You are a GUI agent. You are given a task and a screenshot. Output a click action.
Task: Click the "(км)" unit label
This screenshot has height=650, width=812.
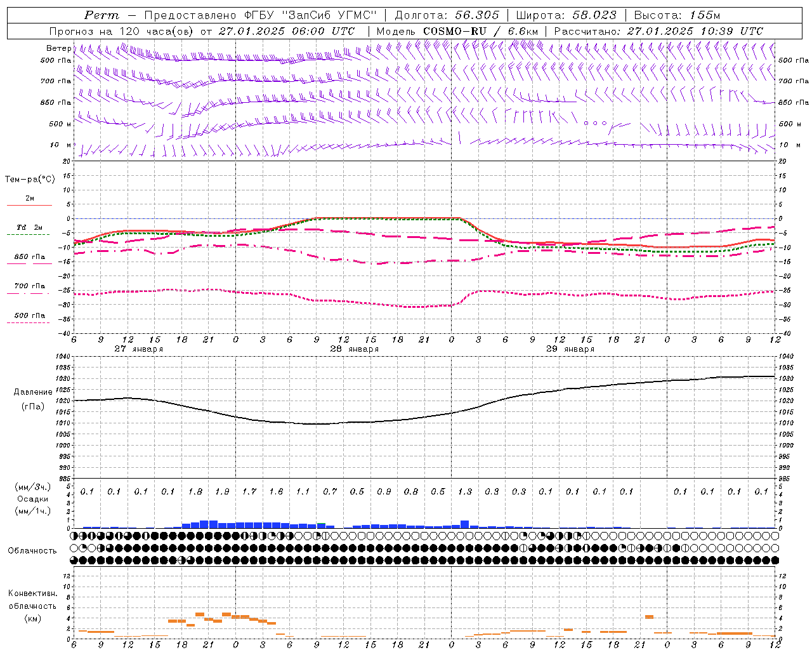33,618
